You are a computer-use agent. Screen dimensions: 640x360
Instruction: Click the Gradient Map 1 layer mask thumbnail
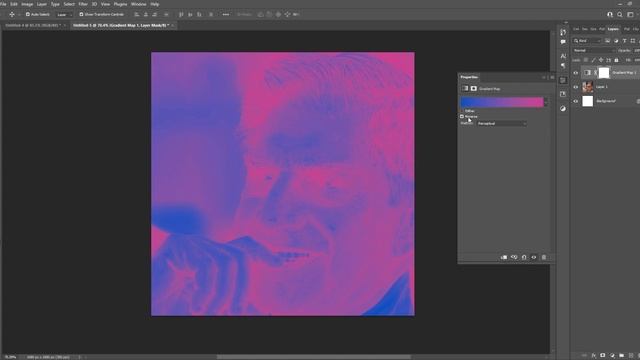point(604,73)
